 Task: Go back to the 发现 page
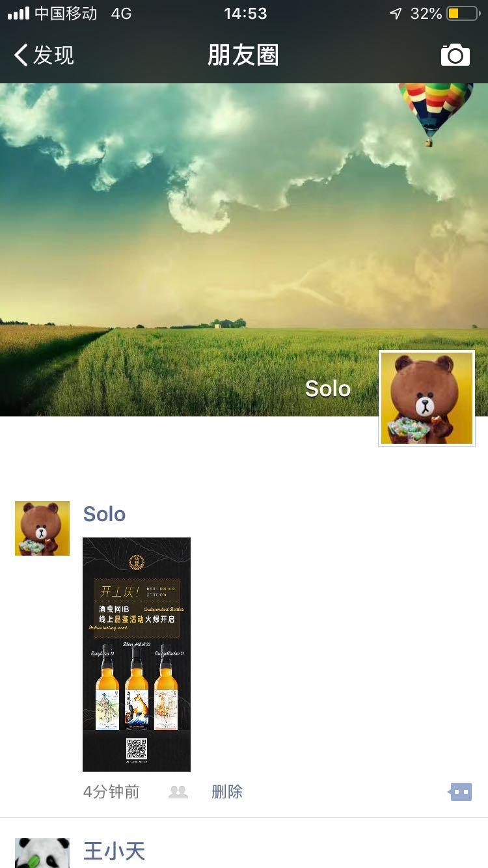(44, 55)
